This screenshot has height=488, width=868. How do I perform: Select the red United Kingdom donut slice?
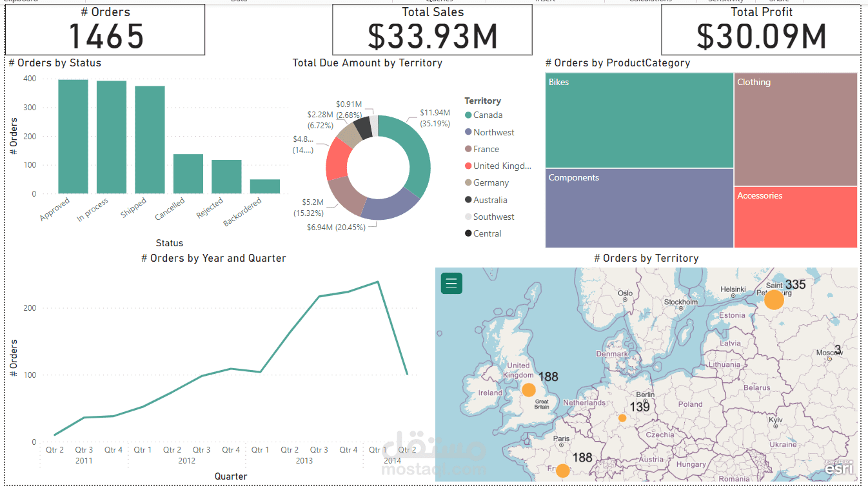pyautogui.click(x=337, y=160)
